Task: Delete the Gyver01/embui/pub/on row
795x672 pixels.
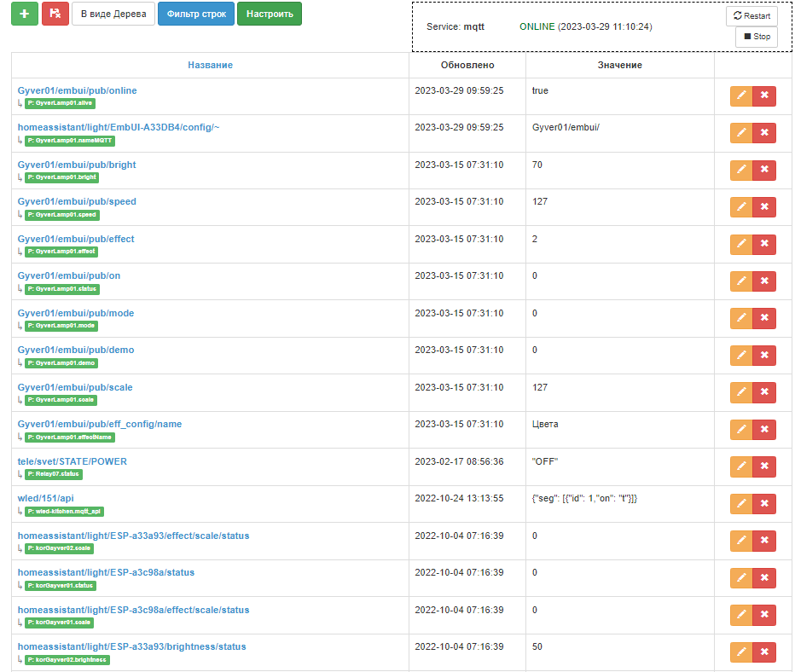Action: (764, 281)
